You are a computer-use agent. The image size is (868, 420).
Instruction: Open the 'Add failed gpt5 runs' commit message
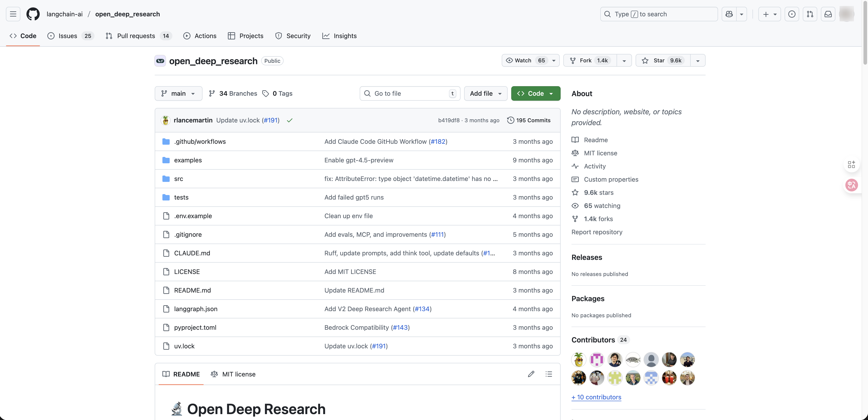(354, 197)
